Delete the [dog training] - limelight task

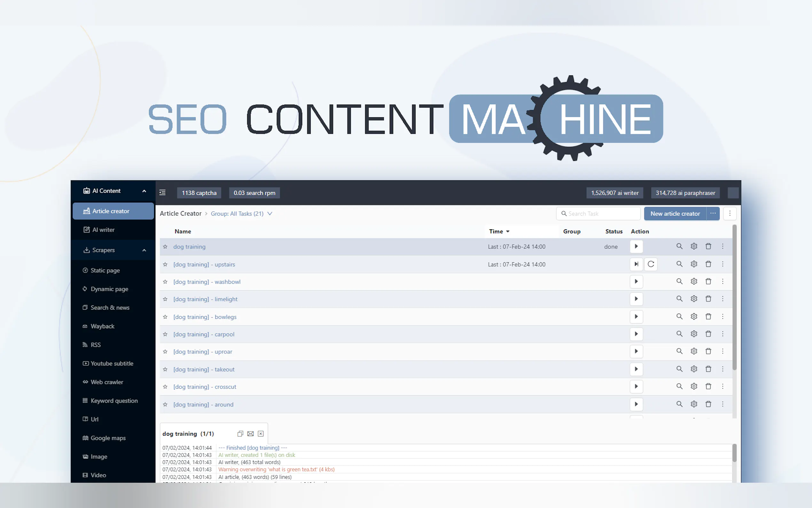(x=709, y=299)
